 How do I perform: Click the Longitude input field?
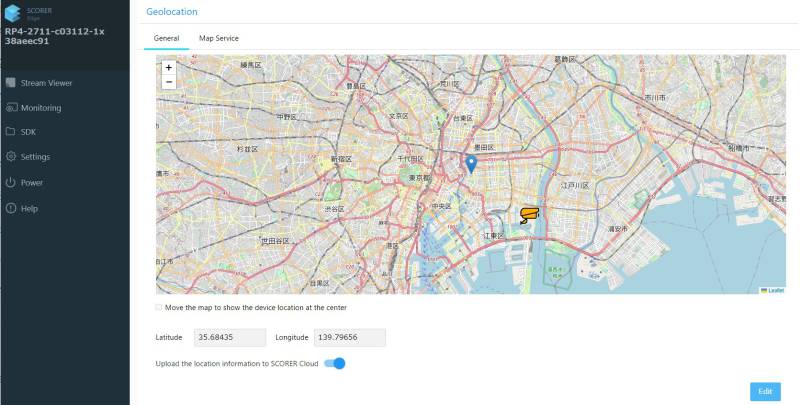pyautogui.click(x=349, y=338)
